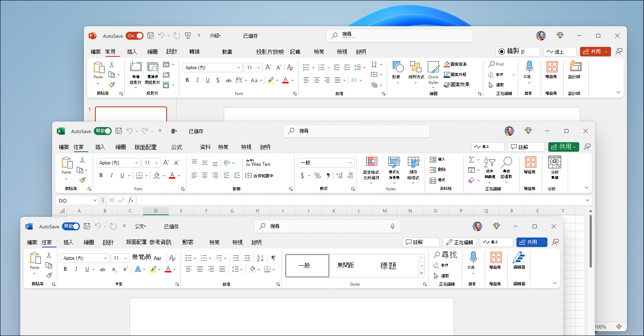This screenshot has width=644, height=336.
Task: Open Word Mailings tab
Action: coord(188,242)
